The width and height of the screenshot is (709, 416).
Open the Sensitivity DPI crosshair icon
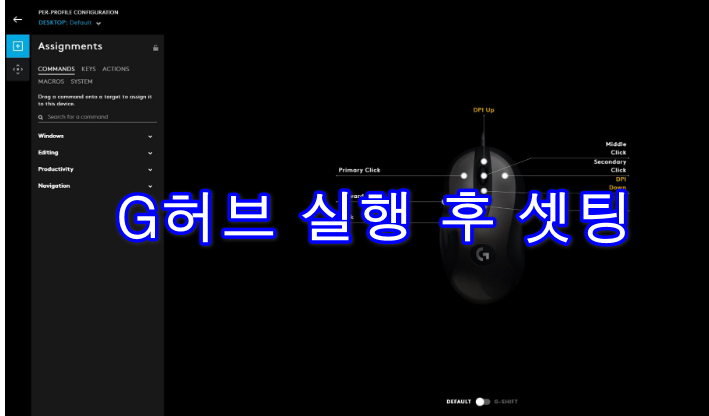(x=18, y=70)
